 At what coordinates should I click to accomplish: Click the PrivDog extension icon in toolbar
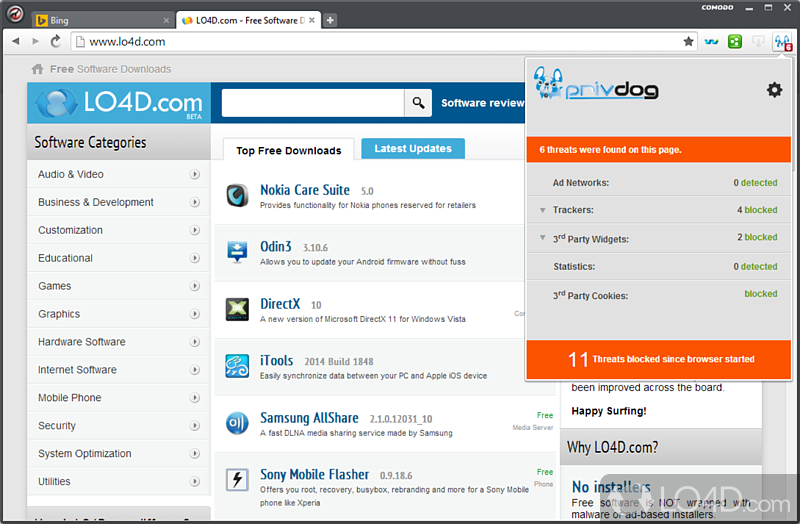coord(783,42)
